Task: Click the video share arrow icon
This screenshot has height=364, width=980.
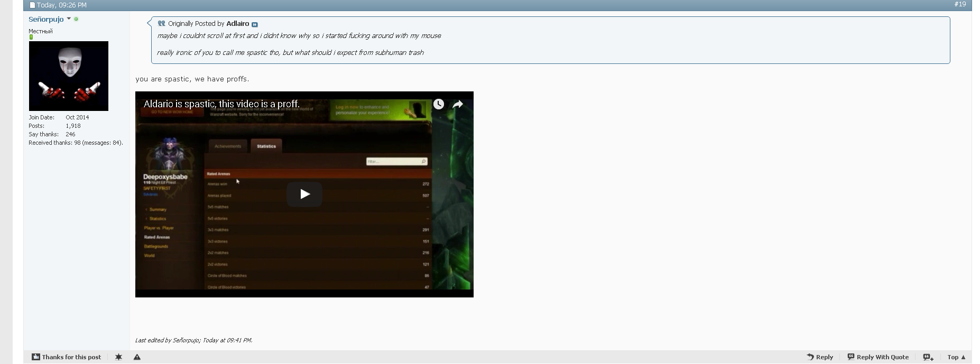Action: [458, 104]
